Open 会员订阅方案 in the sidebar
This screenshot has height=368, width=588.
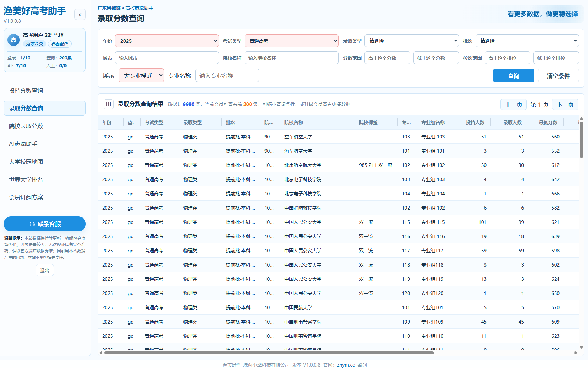[x=44, y=197]
